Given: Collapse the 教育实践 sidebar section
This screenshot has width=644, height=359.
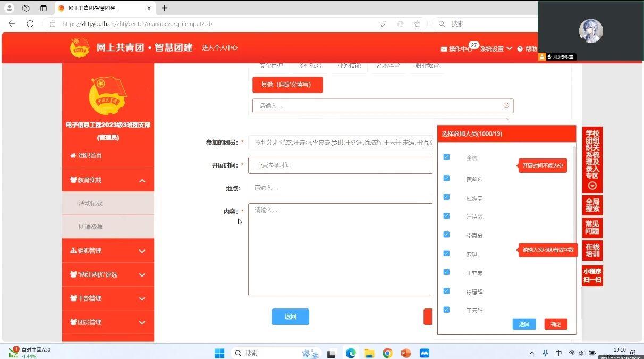Looking at the screenshot, I should 142,181.
